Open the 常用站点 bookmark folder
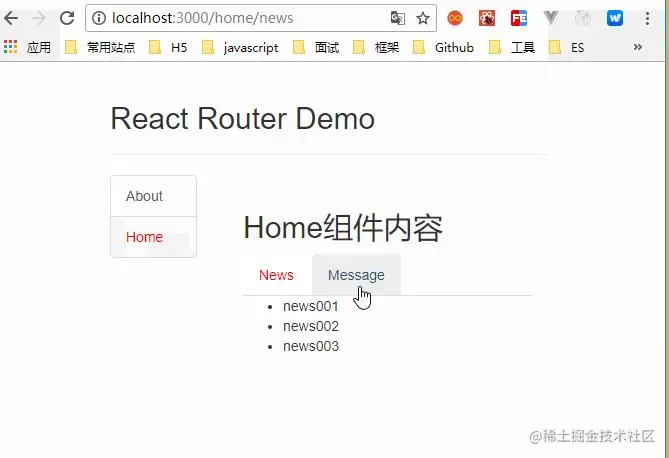This screenshot has height=458, width=669. (100, 47)
